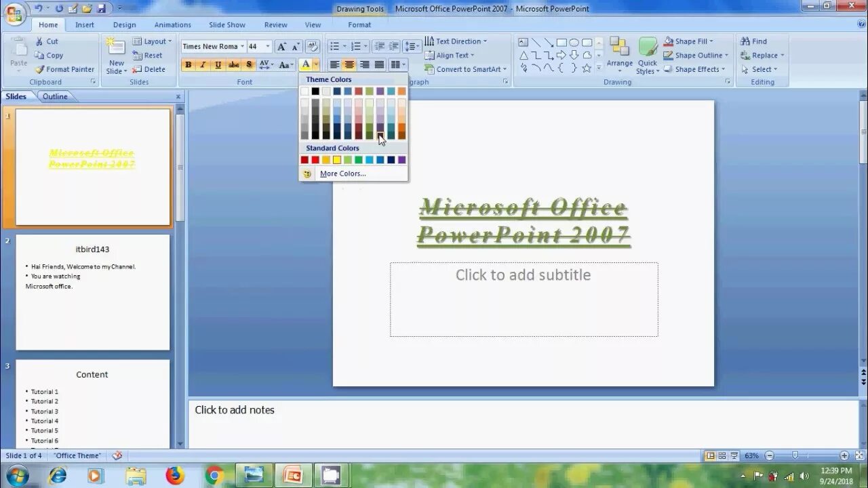
Task: Click the spell check icon in status bar
Action: click(x=117, y=455)
